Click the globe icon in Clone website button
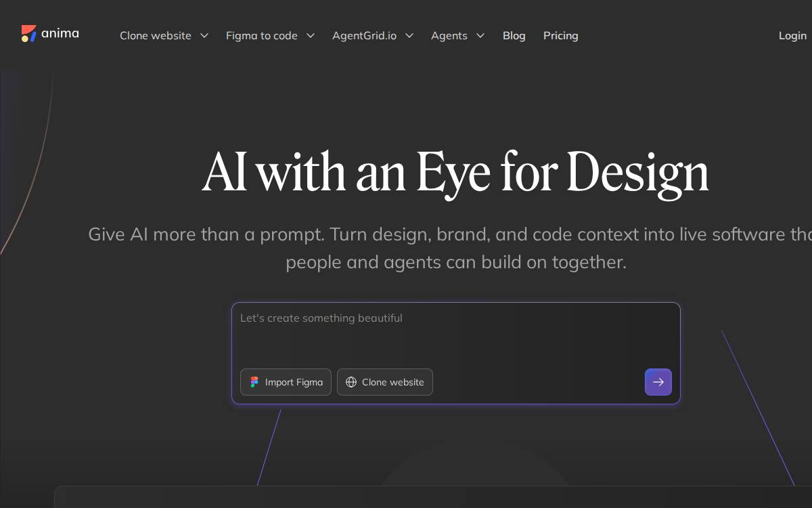 351,382
